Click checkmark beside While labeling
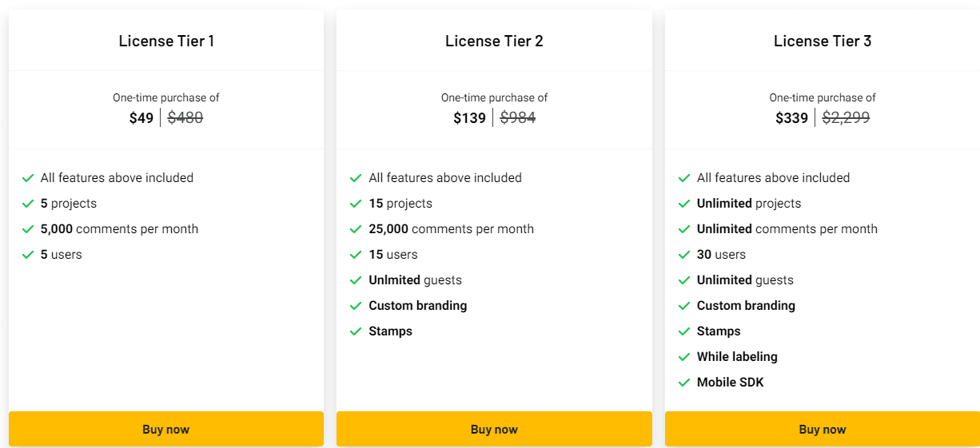This screenshot has width=980, height=448. [x=684, y=357]
